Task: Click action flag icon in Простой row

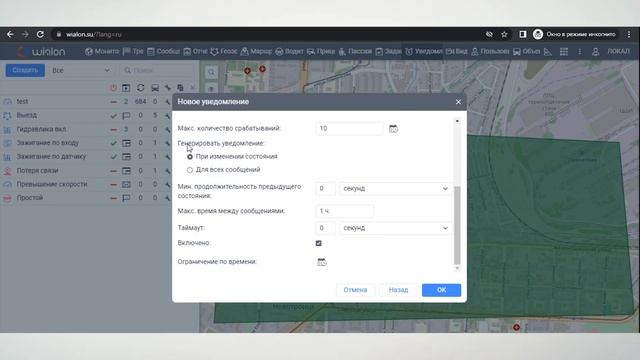Action: tap(126, 198)
